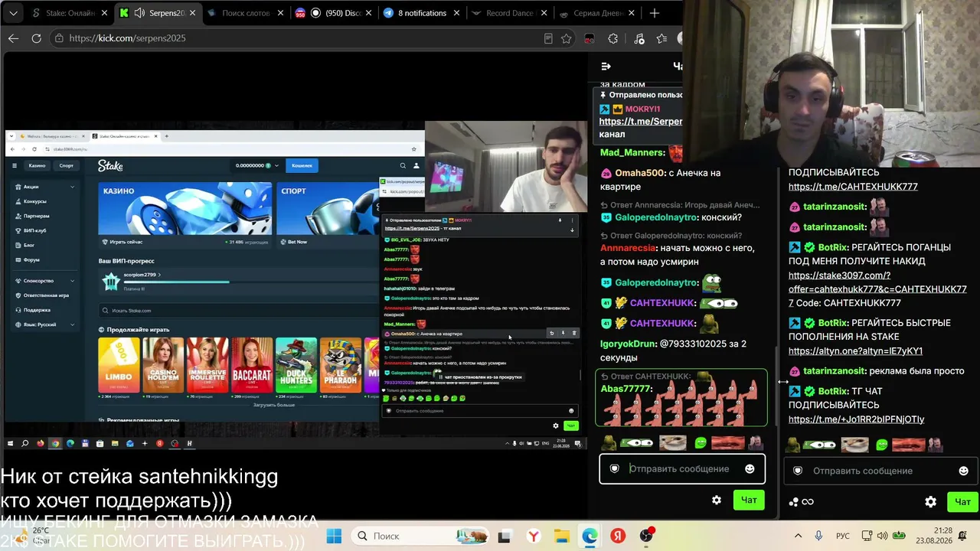Open the stake3097.com offer link in chat

[877, 282]
